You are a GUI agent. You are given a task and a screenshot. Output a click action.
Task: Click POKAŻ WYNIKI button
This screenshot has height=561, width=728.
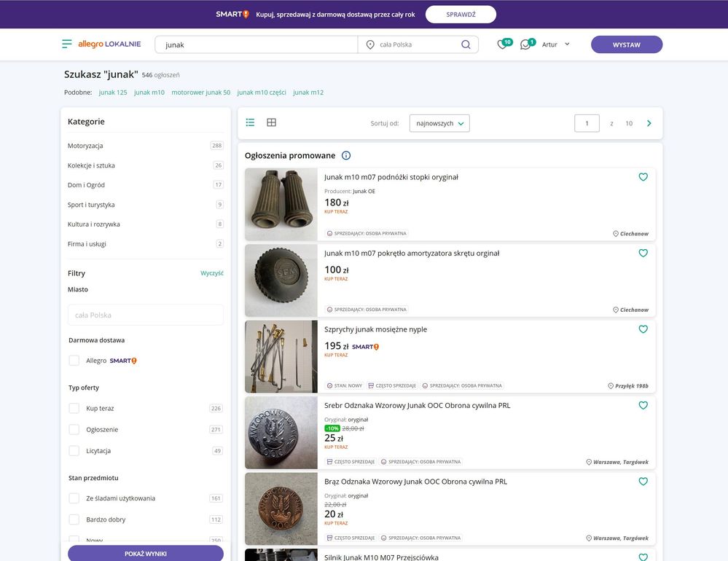pyautogui.click(x=145, y=553)
